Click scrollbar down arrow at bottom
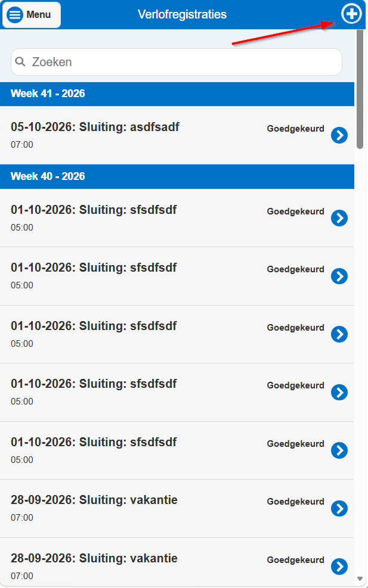The image size is (368, 588). pos(360,579)
